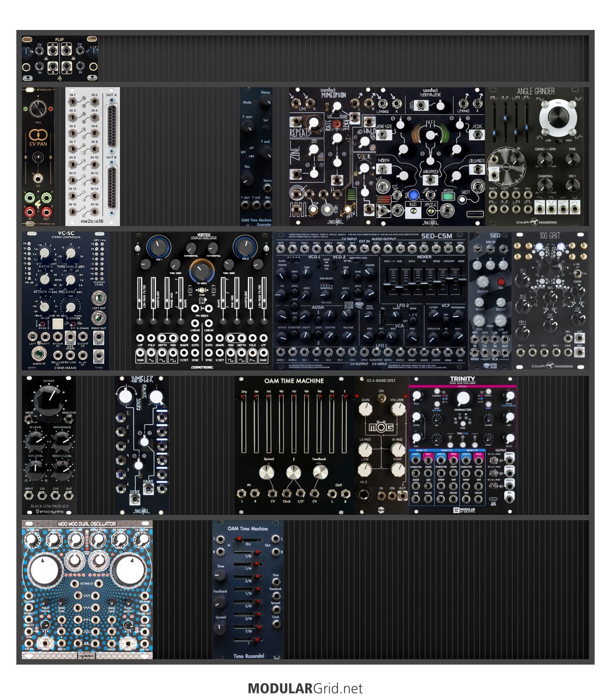Click the LEFT OUT jack on VC-SC
Image resolution: width=611 pixels, height=700 pixels.
tap(99, 297)
